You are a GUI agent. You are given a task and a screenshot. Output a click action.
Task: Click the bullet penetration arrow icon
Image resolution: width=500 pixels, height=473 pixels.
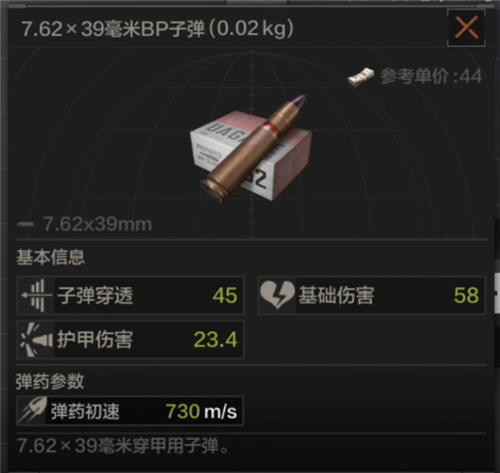point(36,295)
